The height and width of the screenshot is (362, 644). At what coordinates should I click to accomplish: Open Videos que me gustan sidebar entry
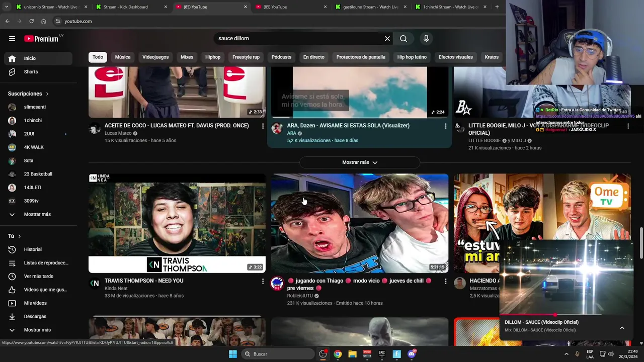tap(38, 290)
